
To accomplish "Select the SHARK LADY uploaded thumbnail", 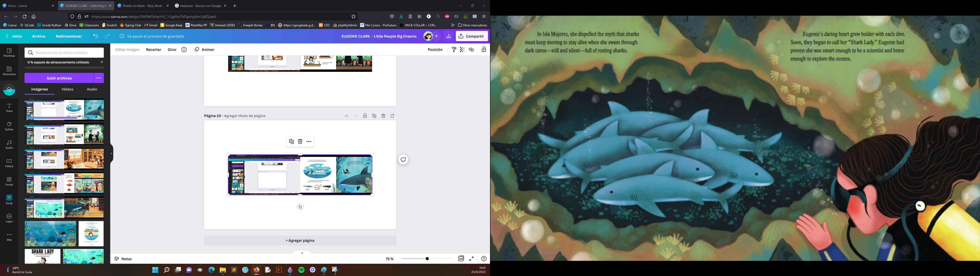I will 43,256.
